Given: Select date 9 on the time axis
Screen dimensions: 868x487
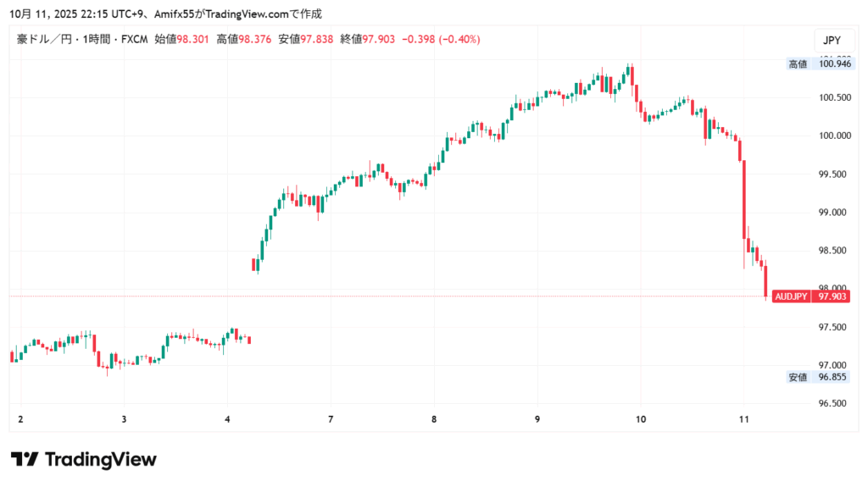Looking at the screenshot, I should (x=537, y=419).
